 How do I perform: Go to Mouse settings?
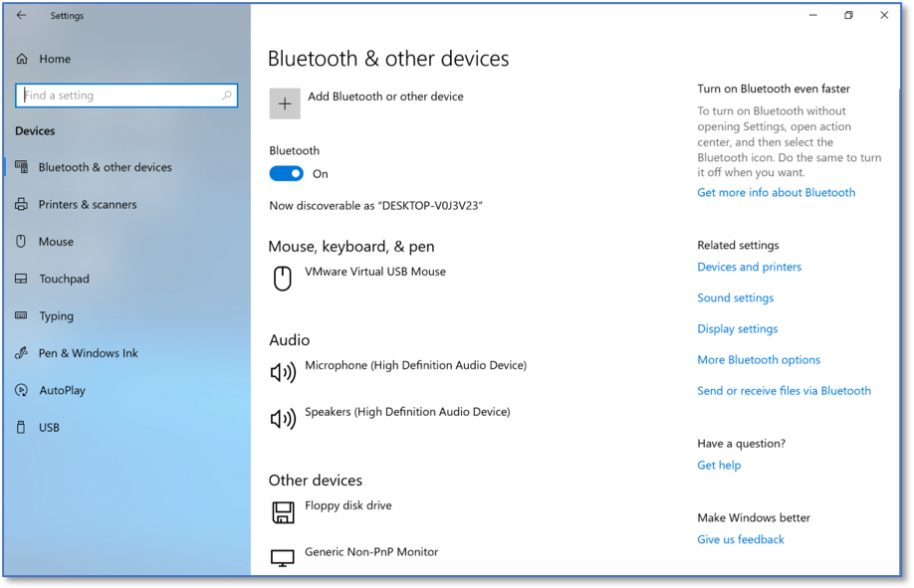pos(56,241)
